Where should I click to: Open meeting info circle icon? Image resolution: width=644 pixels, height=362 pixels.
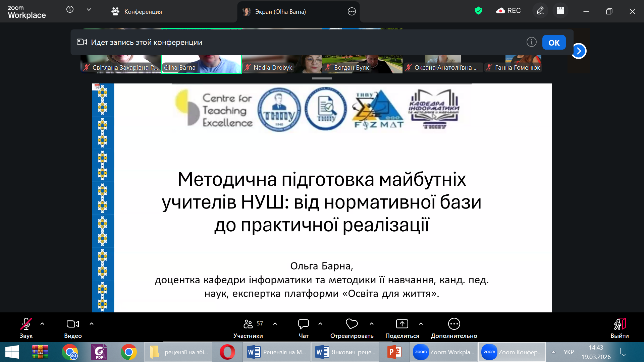pyautogui.click(x=70, y=9)
